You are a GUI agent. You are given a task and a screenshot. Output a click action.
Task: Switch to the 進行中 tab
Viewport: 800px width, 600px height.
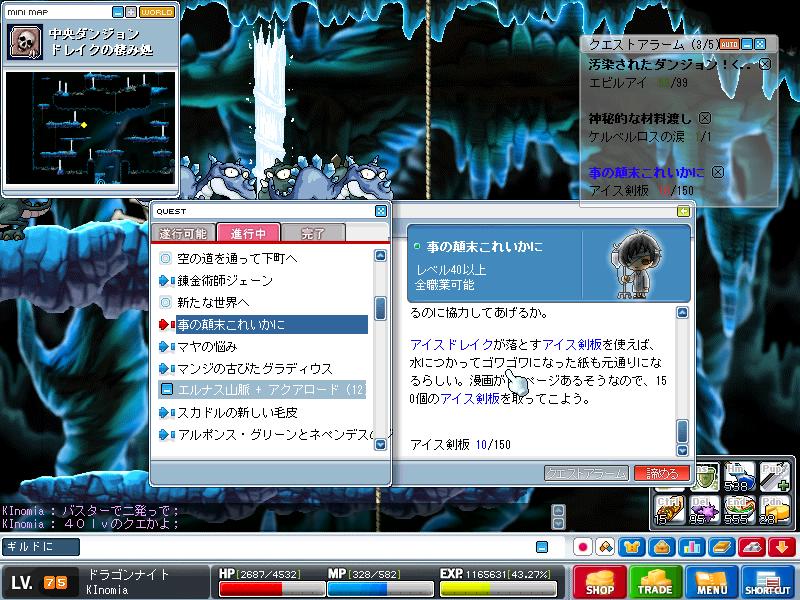pos(248,233)
